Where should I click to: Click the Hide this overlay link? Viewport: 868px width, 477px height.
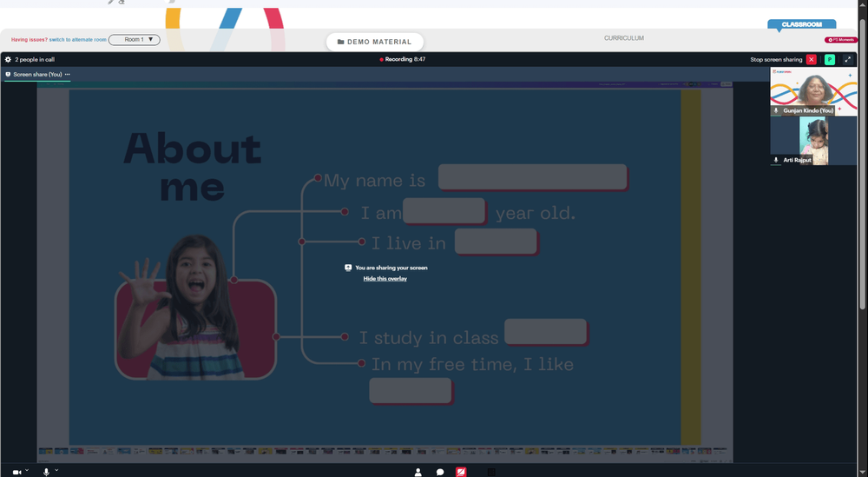(x=385, y=279)
